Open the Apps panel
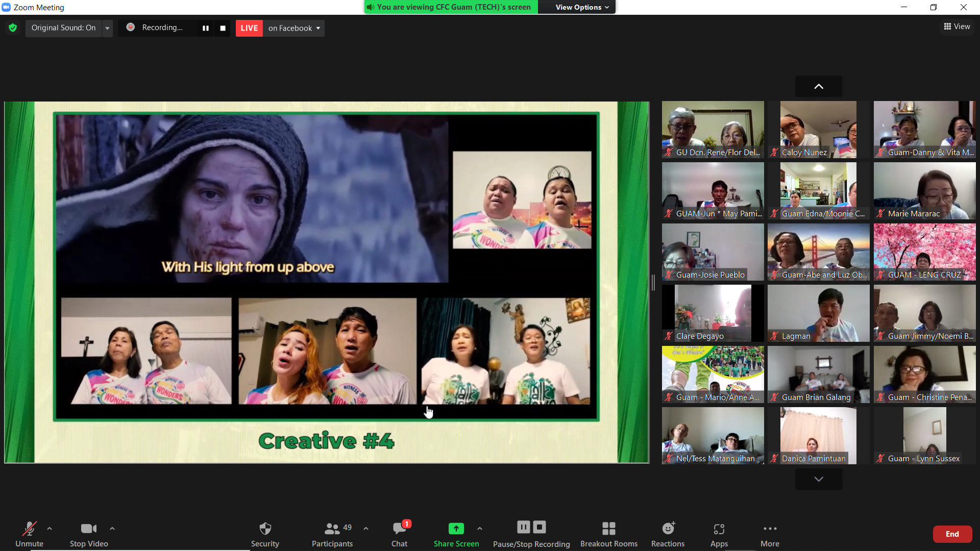This screenshot has width=980, height=551. pyautogui.click(x=719, y=534)
